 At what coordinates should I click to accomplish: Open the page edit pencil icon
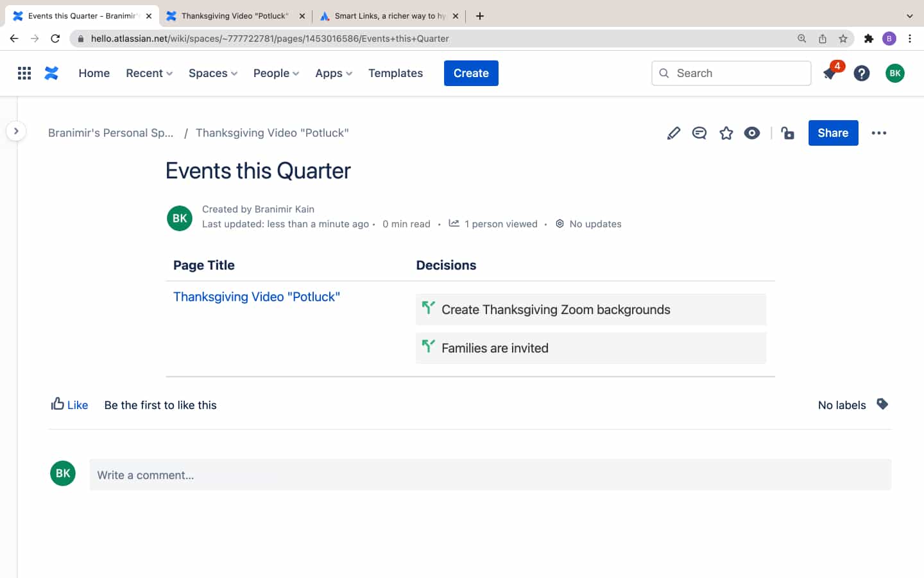(674, 133)
